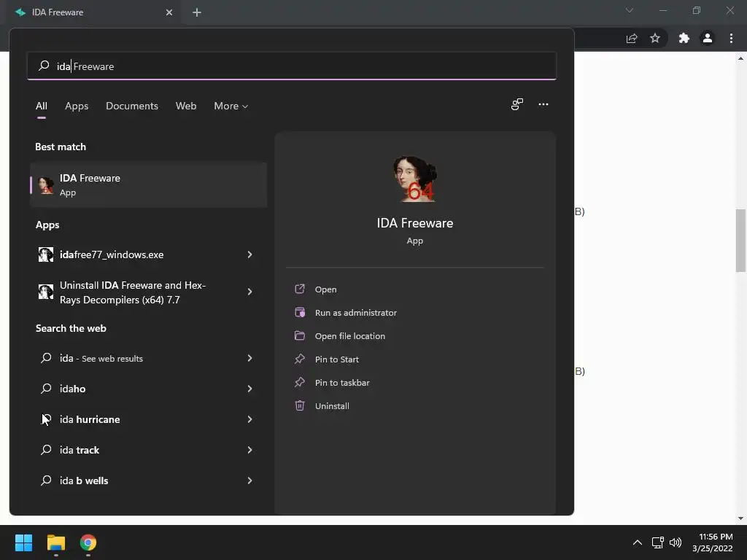Screen dimensions: 747x560
Task: Click the search magnifier icon in search box
Action: pyautogui.click(x=44, y=66)
